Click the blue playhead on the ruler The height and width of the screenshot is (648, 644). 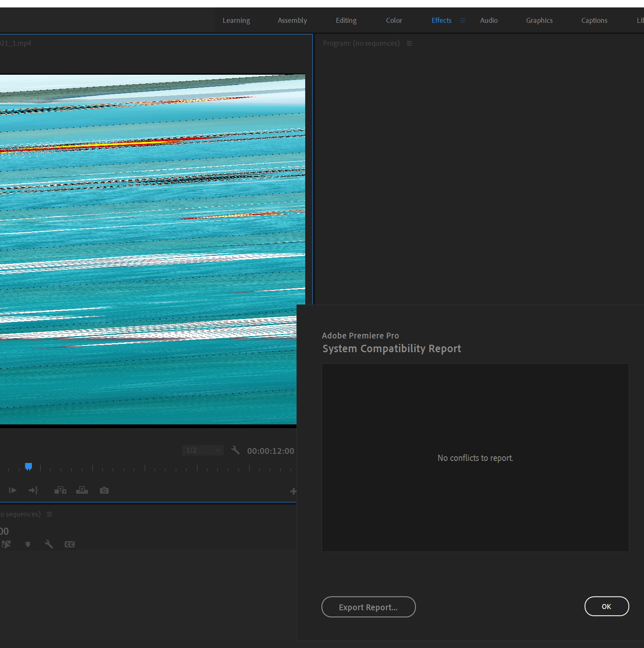(x=28, y=466)
